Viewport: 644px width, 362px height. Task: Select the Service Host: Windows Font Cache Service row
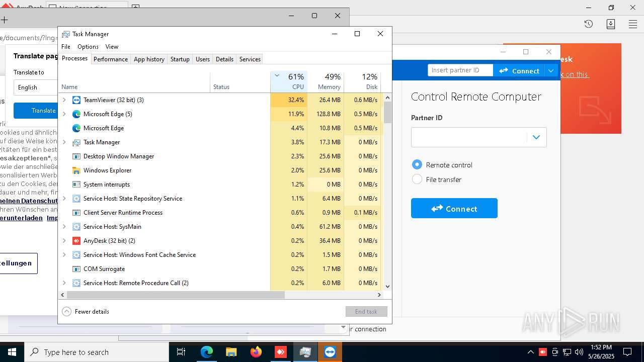pos(221,255)
